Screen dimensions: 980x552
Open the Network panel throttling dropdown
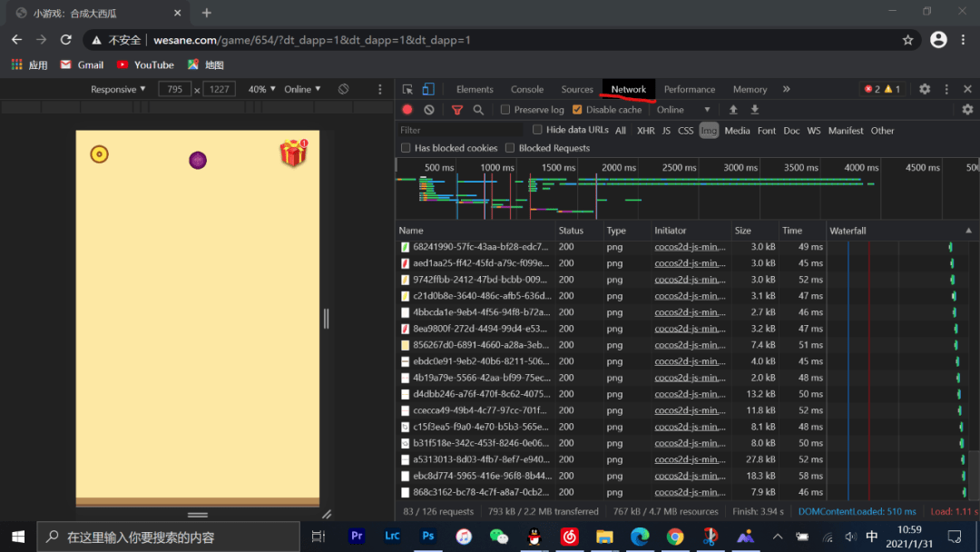coord(684,109)
